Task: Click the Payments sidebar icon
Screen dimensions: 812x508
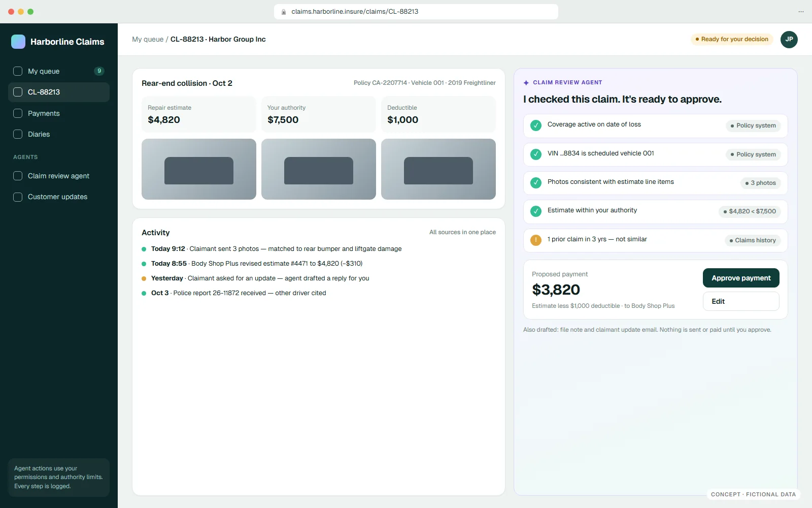Action: point(18,113)
